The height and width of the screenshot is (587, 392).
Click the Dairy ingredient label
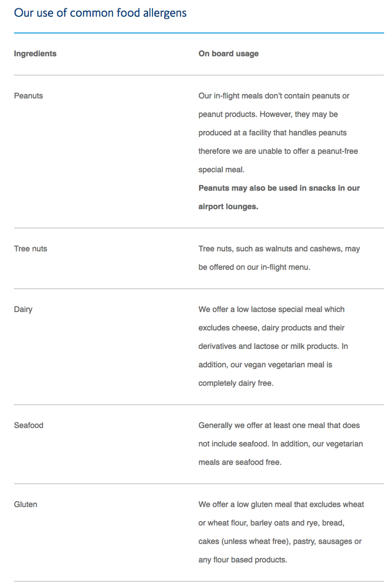(23, 309)
